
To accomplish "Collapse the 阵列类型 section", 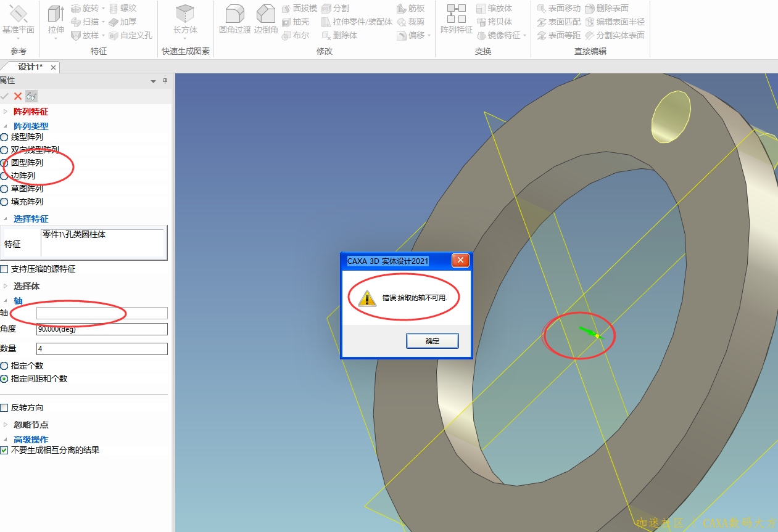I will [x=6, y=126].
